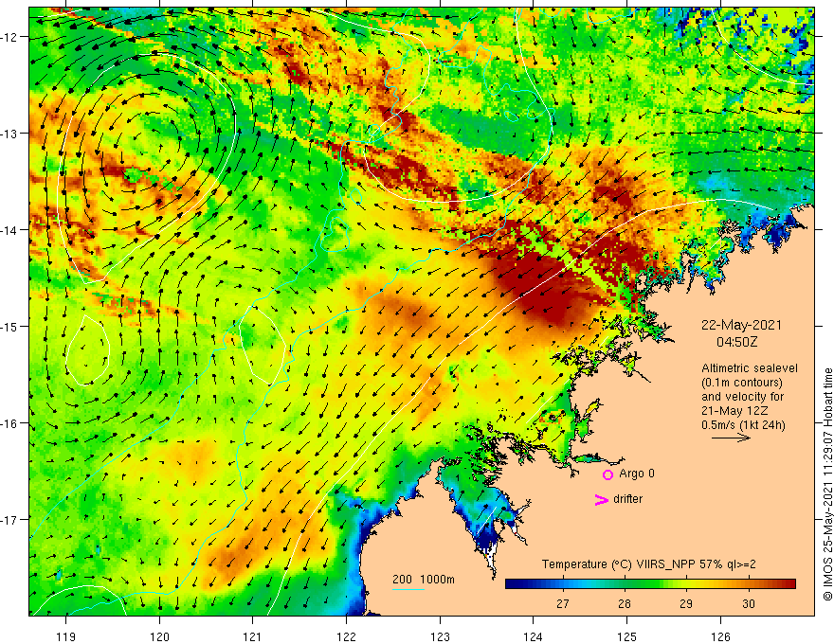
Task: Click the color bar value 30
Action: point(749,603)
